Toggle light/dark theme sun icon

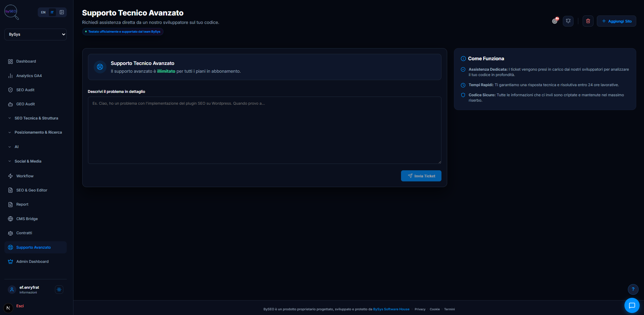[x=59, y=289]
